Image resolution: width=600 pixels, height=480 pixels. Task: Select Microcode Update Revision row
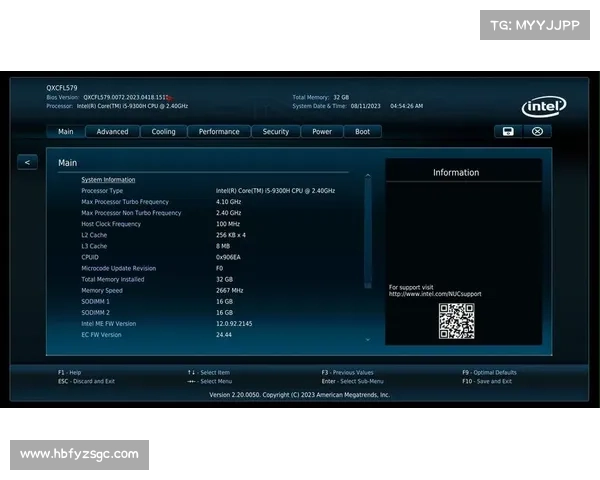[152, 268]
